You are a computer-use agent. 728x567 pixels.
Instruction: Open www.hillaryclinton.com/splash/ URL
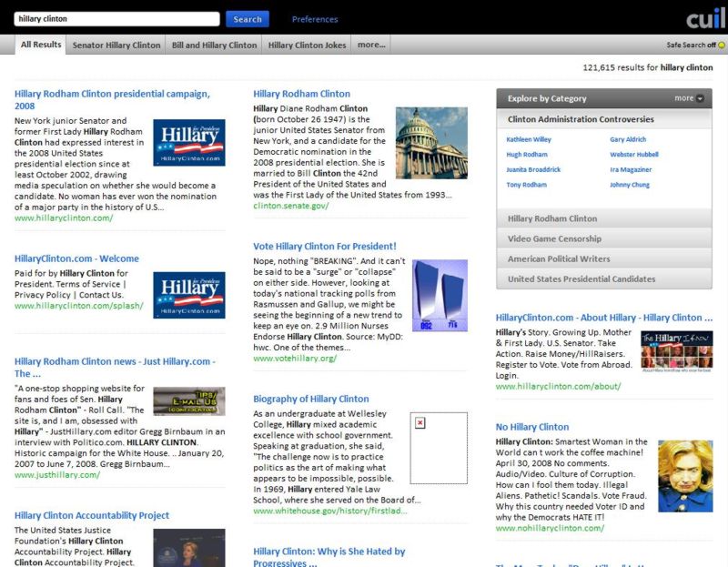pyautogui.click(x=79, y=306)
